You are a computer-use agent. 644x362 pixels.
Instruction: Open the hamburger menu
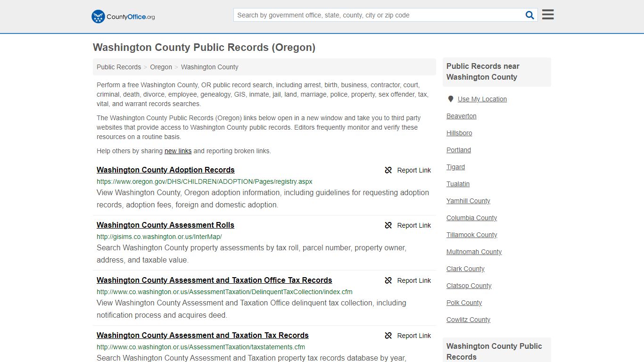[548, 15]
